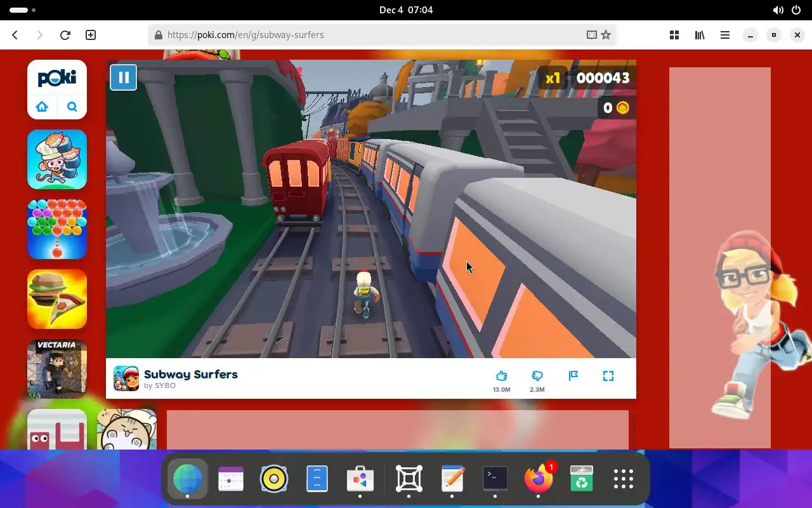Reload the current page
The width and height of the screenshot is (812, 508).
65,35
